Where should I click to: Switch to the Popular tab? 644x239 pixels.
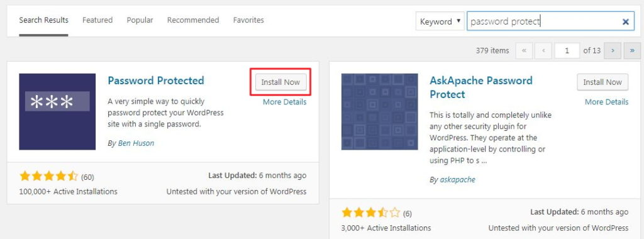tap(140, 19)
